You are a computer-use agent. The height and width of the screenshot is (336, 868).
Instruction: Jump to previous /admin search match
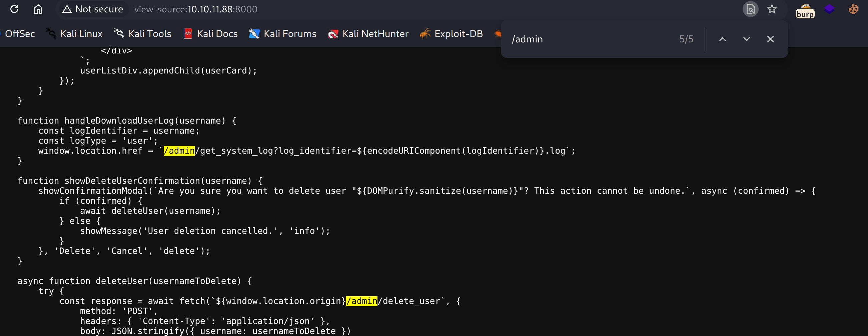tap(722, 39)
